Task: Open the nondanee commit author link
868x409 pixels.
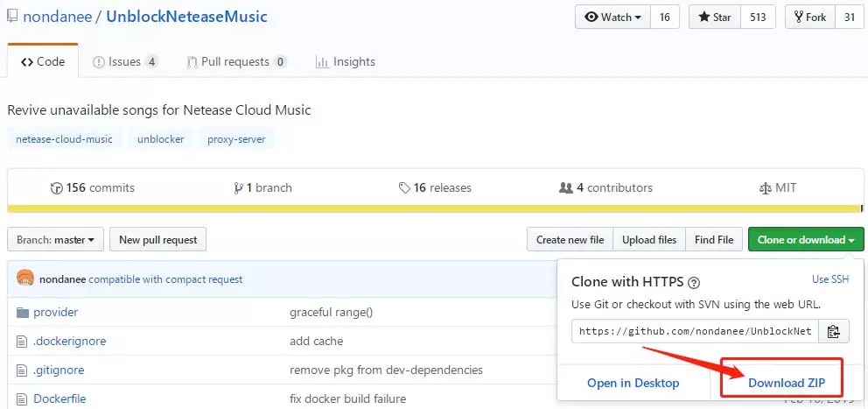Action: 62,279
